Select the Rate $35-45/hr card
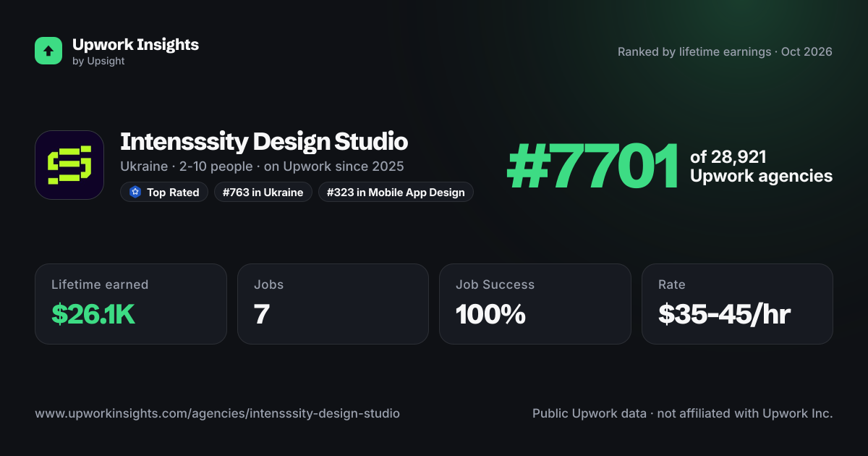 737,304
